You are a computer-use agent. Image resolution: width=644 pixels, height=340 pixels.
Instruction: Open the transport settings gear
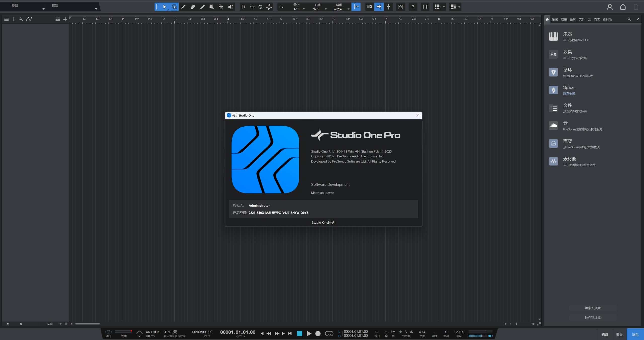click(x=386, y=336)
